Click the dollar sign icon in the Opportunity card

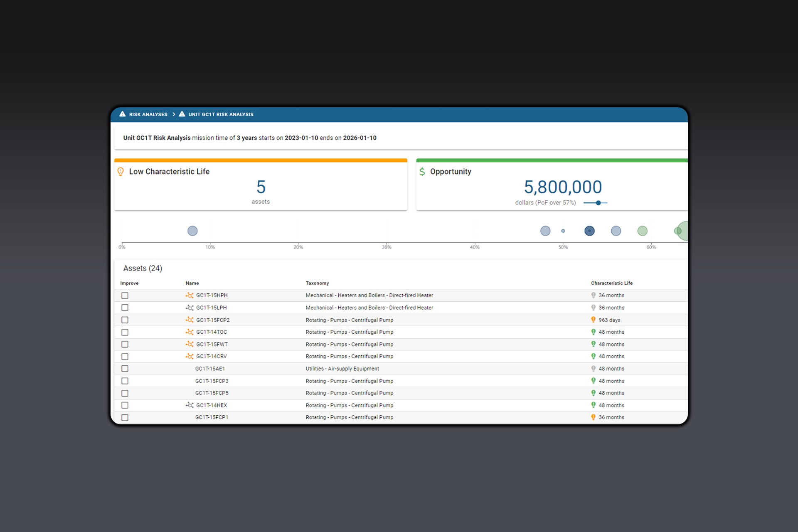pyautogui.click(x=422, y=171)
